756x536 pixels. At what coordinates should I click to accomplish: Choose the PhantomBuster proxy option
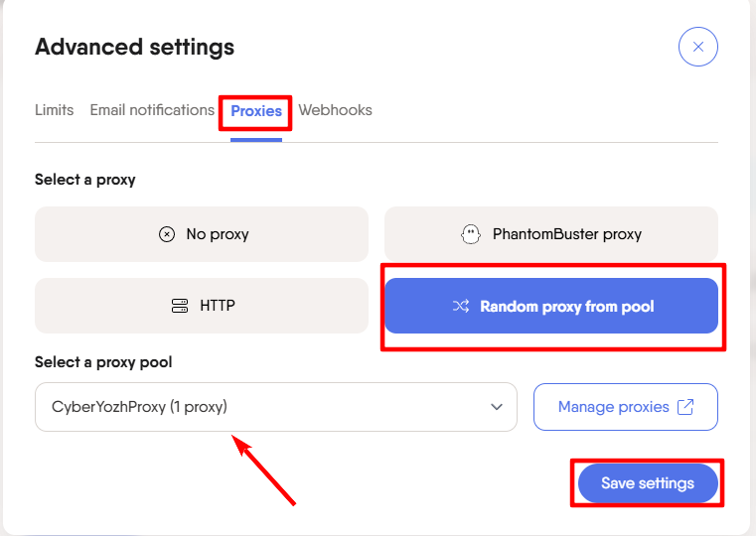point(551,235)
